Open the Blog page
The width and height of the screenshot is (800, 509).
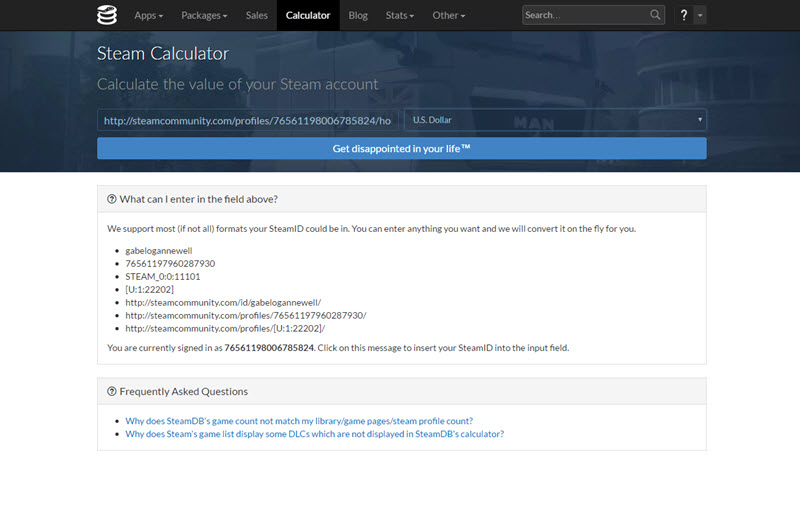pyautogui.click(x=358, y=15)
